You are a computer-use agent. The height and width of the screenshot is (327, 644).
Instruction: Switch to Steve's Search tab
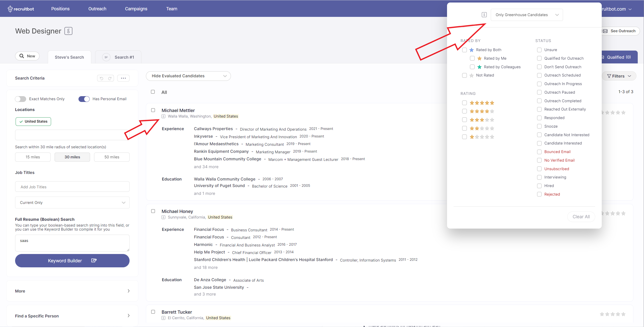click(69, 57)
